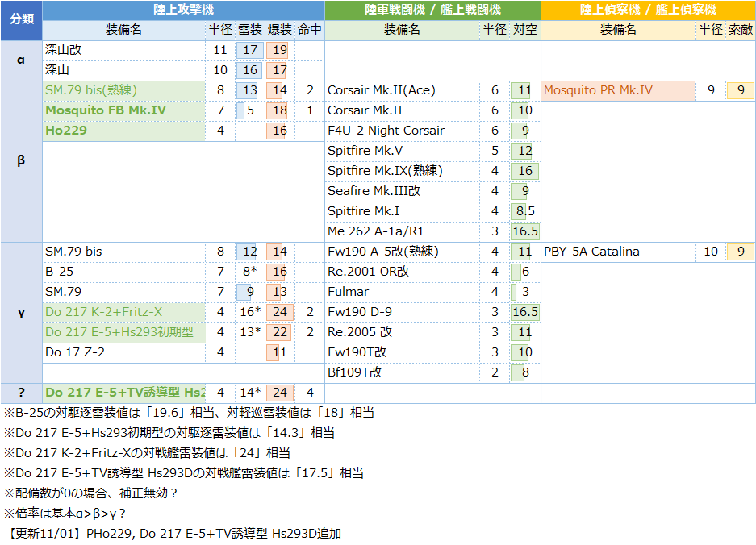
Task: Select the Me 262 A-1a/R1 row name
Action: 375,231
